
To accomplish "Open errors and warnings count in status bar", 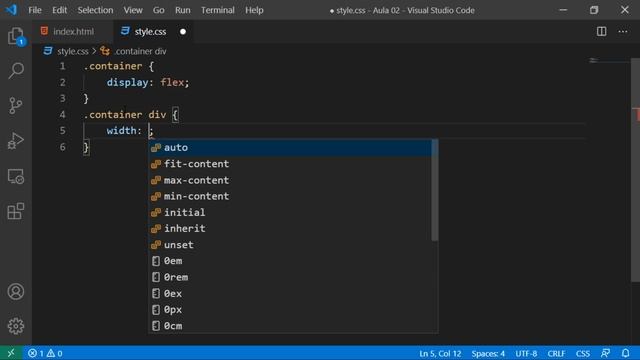I will (x=45, y=353).
